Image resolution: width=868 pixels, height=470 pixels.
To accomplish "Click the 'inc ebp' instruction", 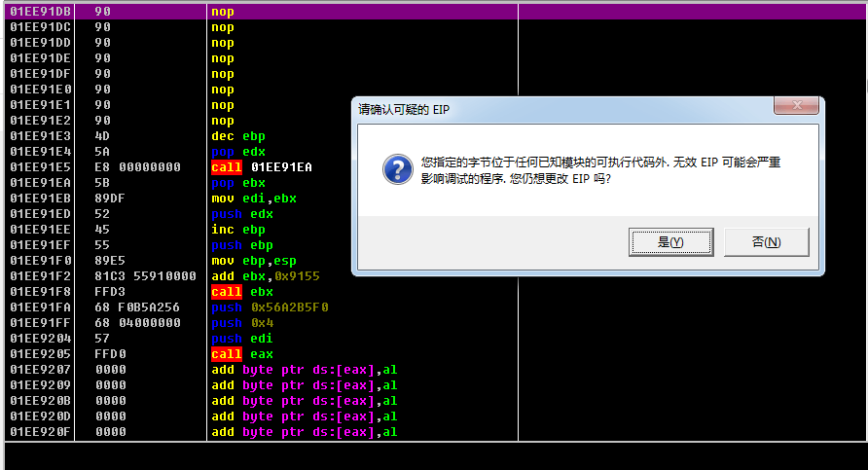I will pyautogui.click(x=238, y=230).
